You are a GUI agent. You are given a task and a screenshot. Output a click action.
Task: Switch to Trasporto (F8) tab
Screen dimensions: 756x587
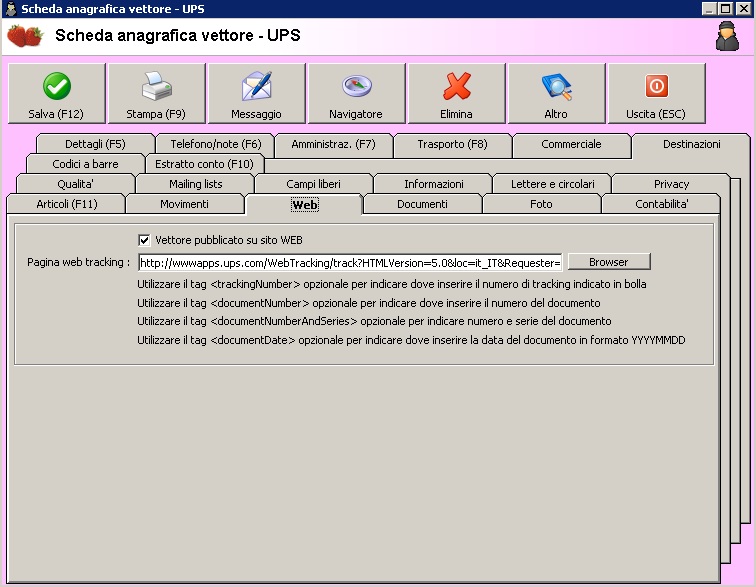coord(452,144)
